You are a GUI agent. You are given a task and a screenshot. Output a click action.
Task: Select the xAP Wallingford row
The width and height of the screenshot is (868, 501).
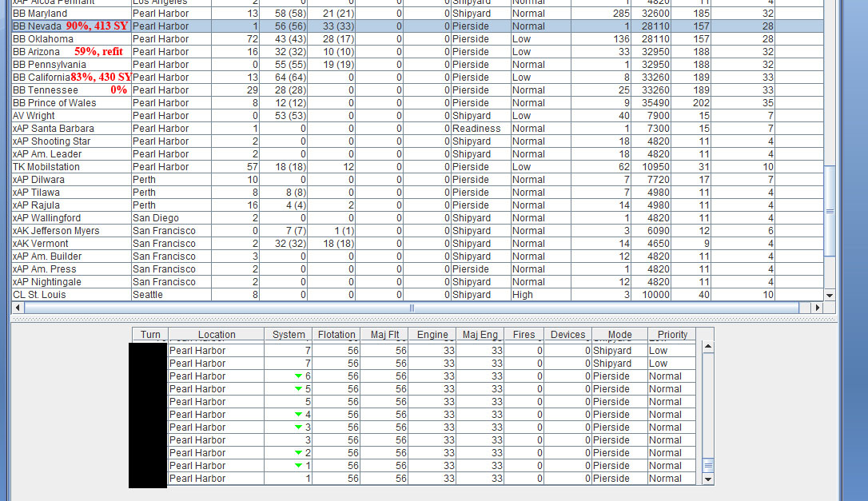tap(417, 217)
